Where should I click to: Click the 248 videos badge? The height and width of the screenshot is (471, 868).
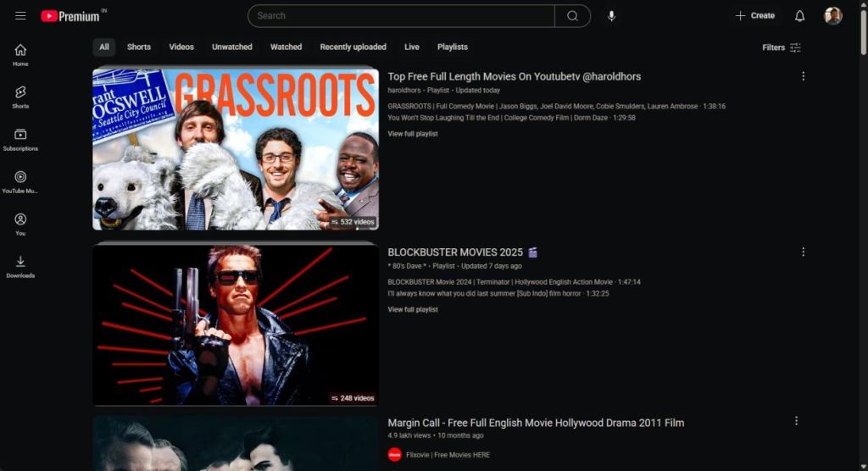pyautogui.click(x=353, y=398)
